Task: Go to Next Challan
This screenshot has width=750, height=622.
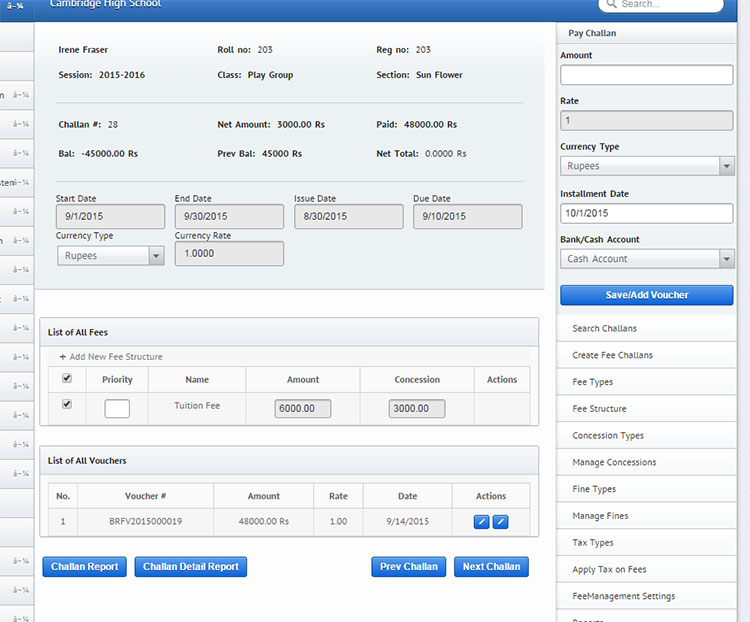Action: pyautogui.click(x=491, y=566)
